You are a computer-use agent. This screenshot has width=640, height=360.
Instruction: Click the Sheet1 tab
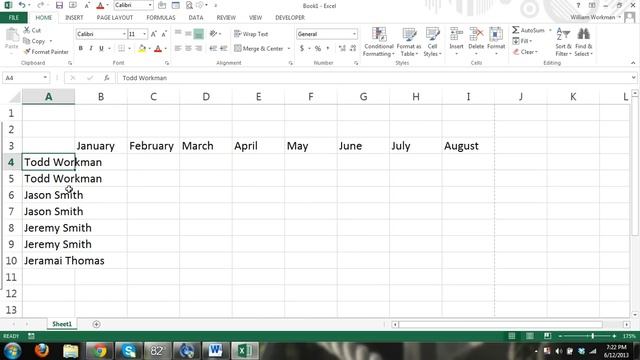click(62, 324)
